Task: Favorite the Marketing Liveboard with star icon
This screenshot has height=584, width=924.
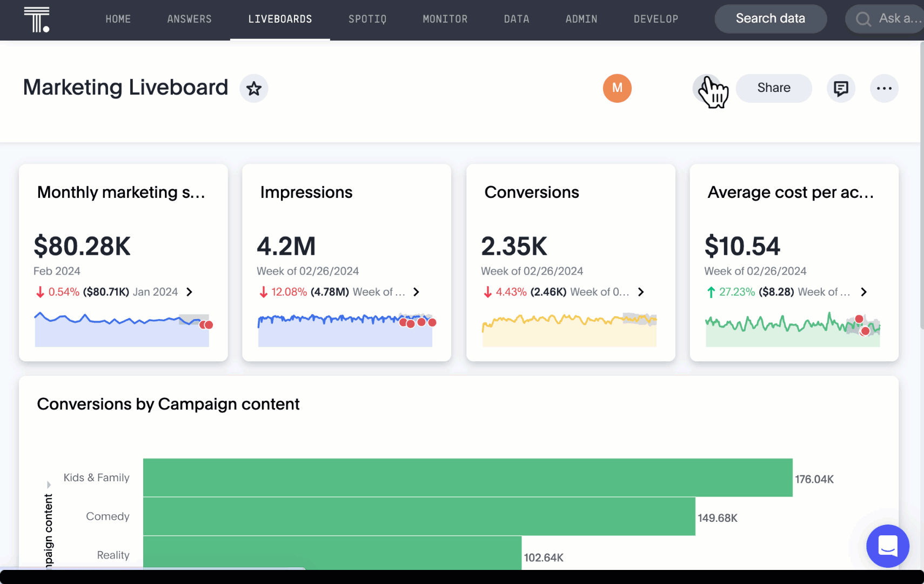Action: tap(254, 88)
